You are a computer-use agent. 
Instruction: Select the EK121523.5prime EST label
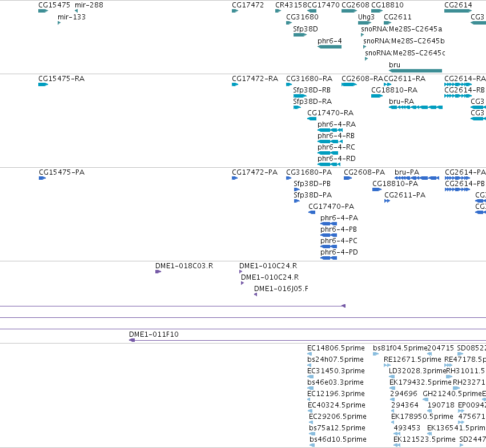click(x=425, y=440)
